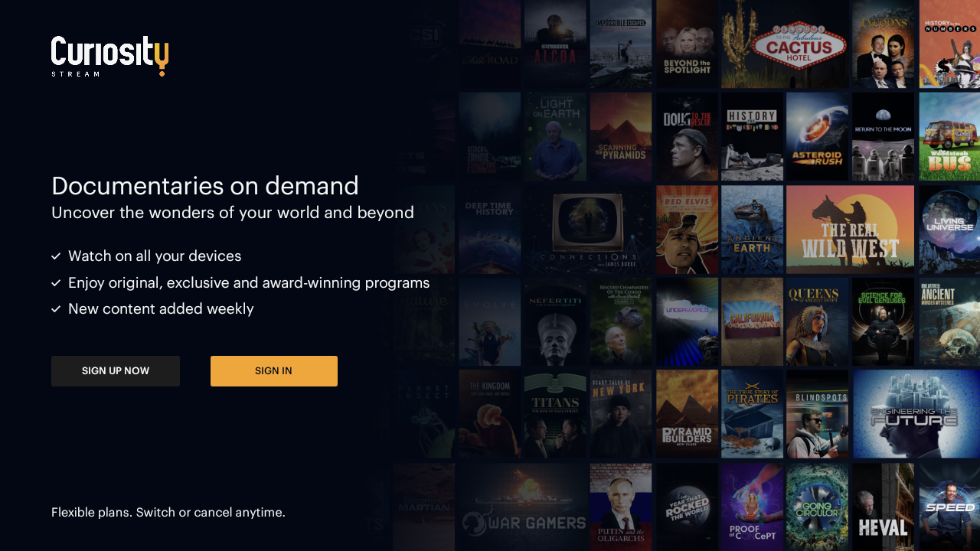Select the Red Elvis poster
Screen dimensions: 980x551
coord(688,230)
